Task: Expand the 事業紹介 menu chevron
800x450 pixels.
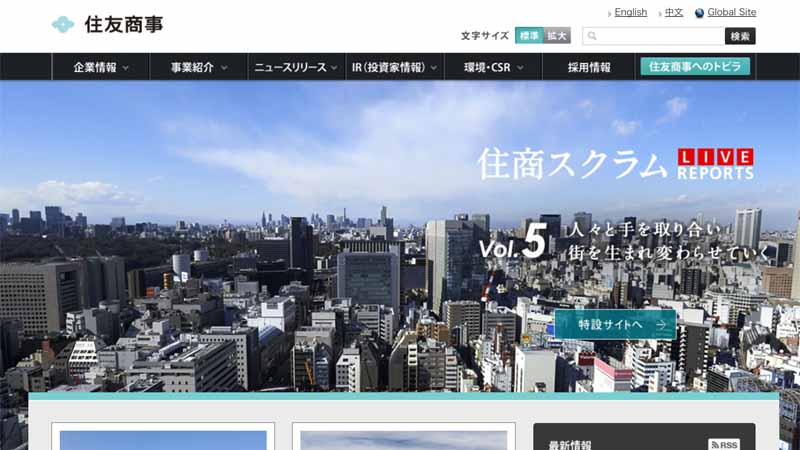Action: tap(224, 68)
